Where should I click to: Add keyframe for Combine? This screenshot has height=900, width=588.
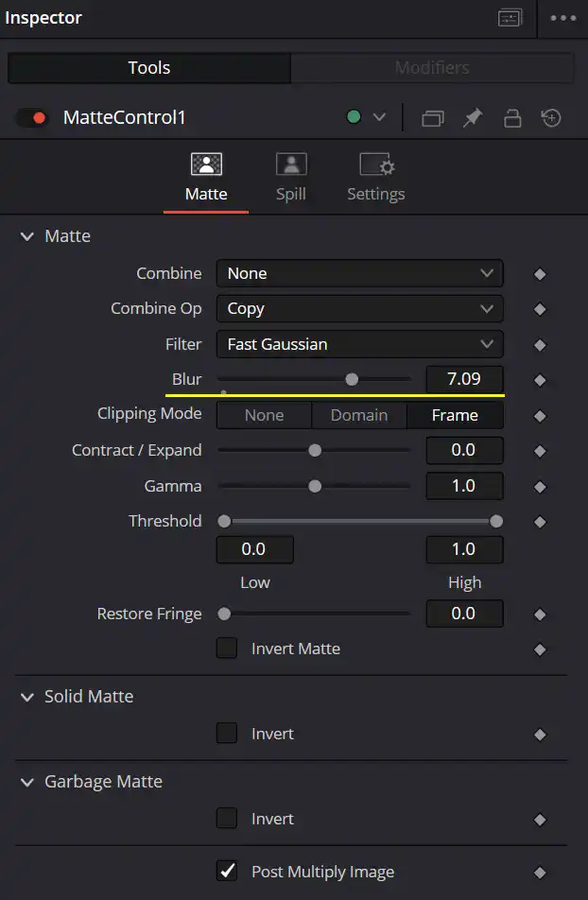[x=540, y=274]
